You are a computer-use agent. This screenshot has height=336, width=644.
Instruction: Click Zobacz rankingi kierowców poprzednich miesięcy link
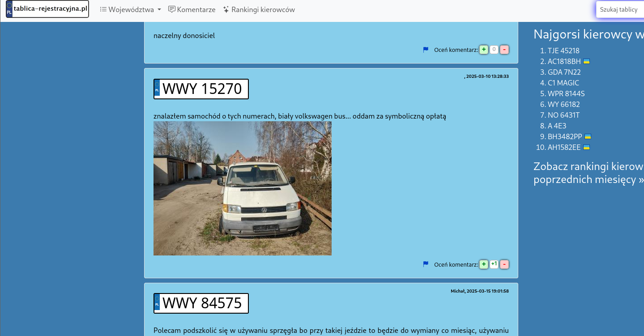(x=588, y=173)
